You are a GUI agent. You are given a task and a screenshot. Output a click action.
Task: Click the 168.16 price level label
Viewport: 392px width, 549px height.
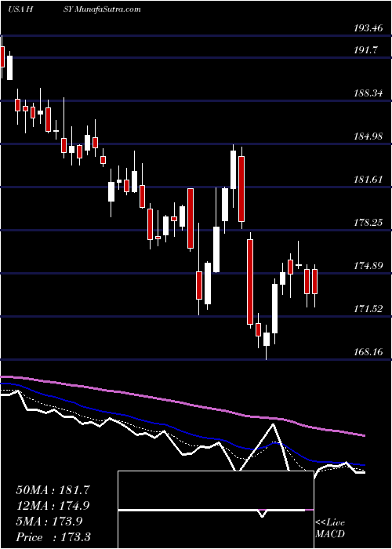tap(368, 352)
